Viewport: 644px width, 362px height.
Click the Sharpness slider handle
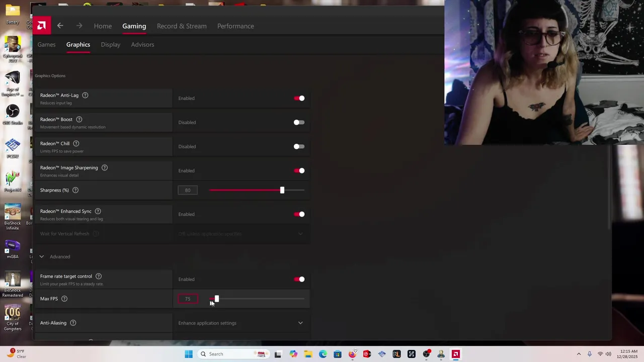[x=282, y=190]
